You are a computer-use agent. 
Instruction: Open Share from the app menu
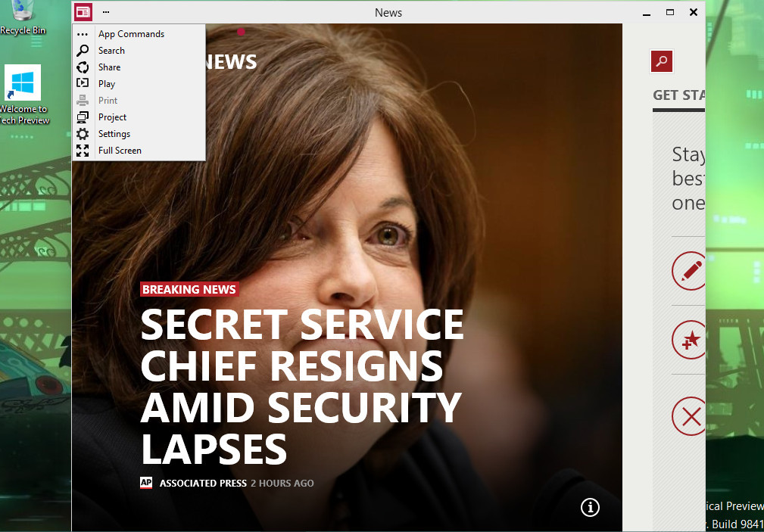109,67
